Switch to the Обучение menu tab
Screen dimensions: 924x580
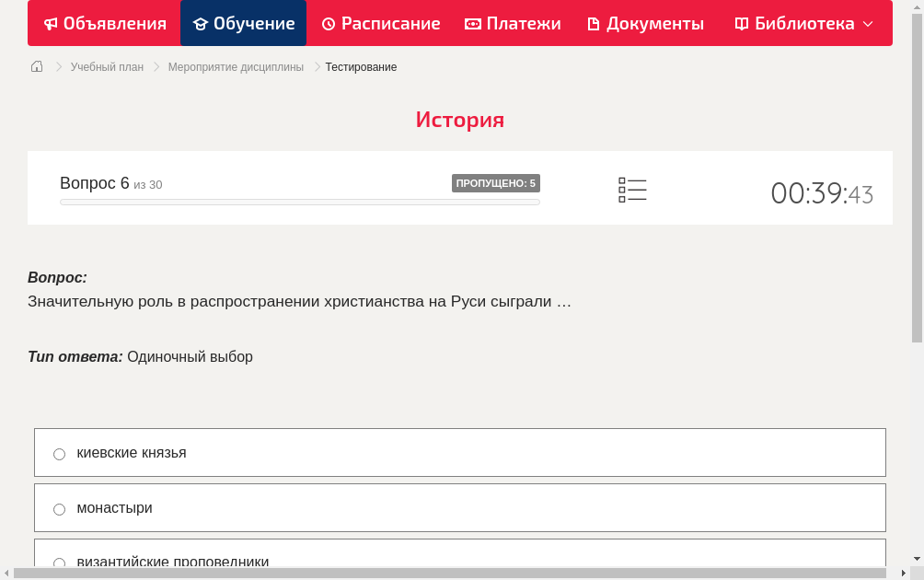[243, 23]
